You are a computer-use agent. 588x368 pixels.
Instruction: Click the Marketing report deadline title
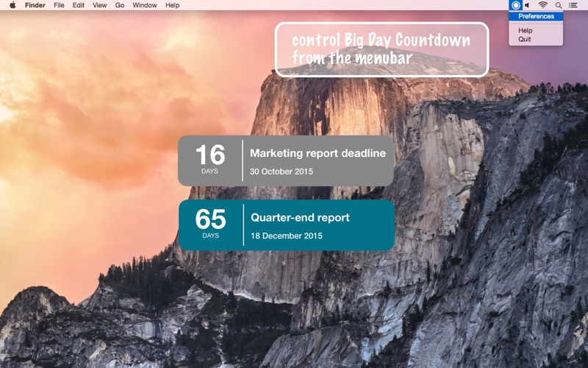pyautogui.click(x=318, y=153)
